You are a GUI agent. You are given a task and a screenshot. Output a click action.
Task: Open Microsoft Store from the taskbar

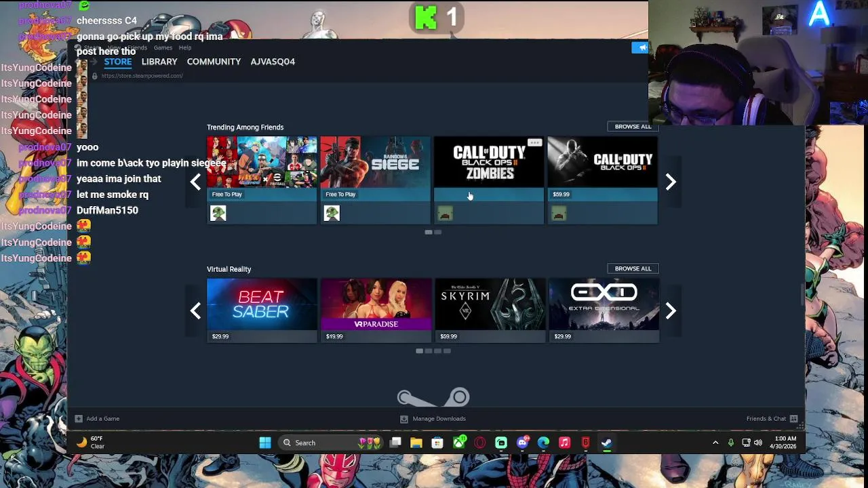pyautogui.click(x=437, y=443)
